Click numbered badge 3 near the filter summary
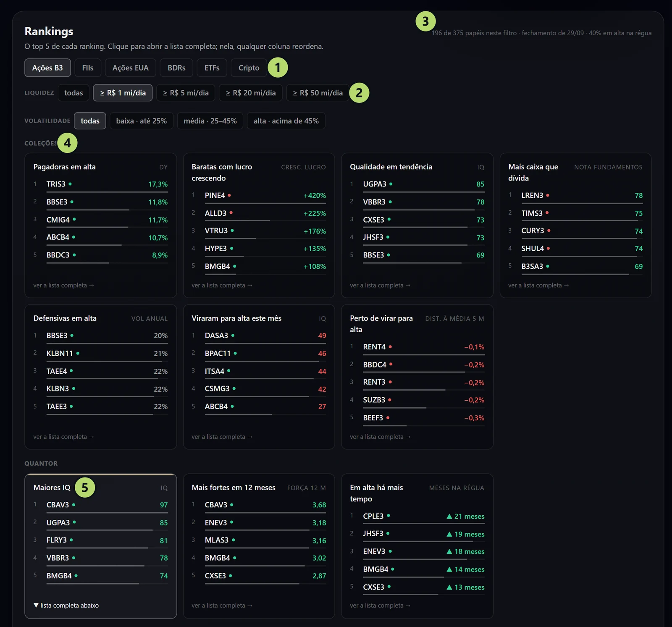672x627 pixels. click(425, 21)
